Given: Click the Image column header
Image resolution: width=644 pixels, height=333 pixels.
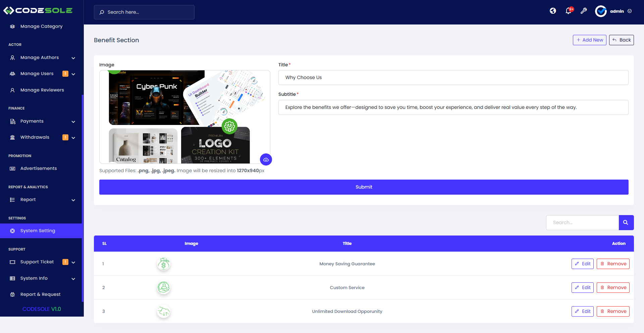Looking at the screenshot, I should click(x=191, y=244).
